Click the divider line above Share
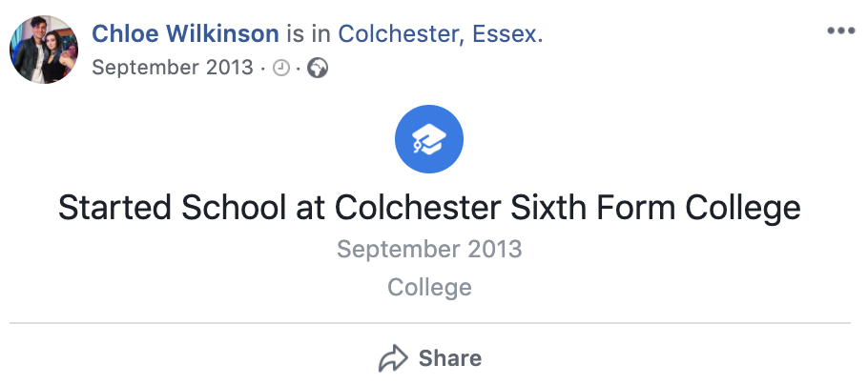 pos(429,324)
